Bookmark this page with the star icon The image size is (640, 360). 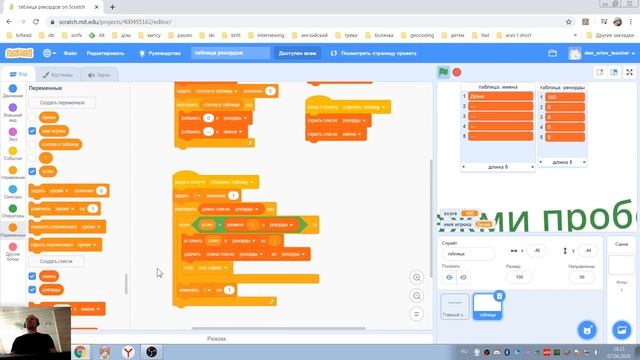click(x=569, y=22)
